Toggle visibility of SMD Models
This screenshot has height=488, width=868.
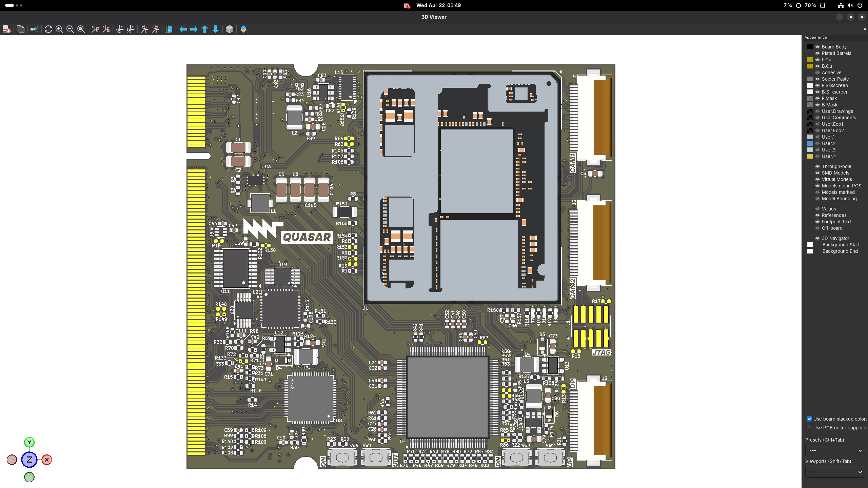pos(817,173)
